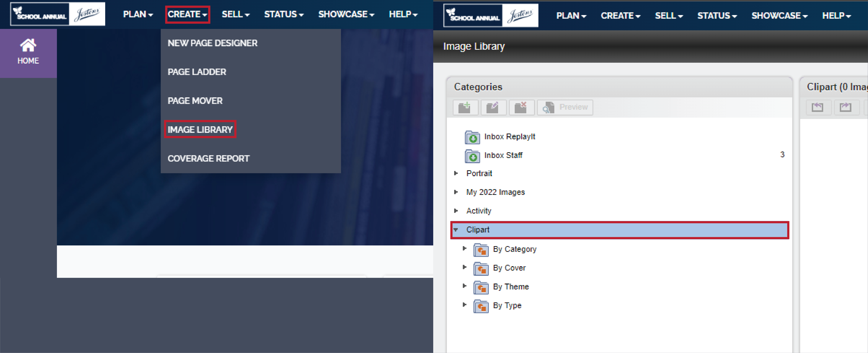Choose PAGE MOVER from the Create menu
The width and height of the screenshot is (868, 353).
(x=195, y=101)
